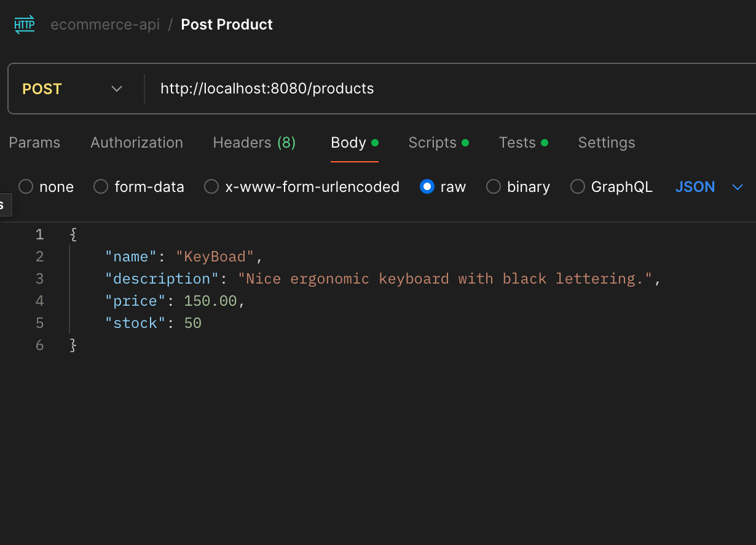Open the Authorization tab

(x=136, y=143)
